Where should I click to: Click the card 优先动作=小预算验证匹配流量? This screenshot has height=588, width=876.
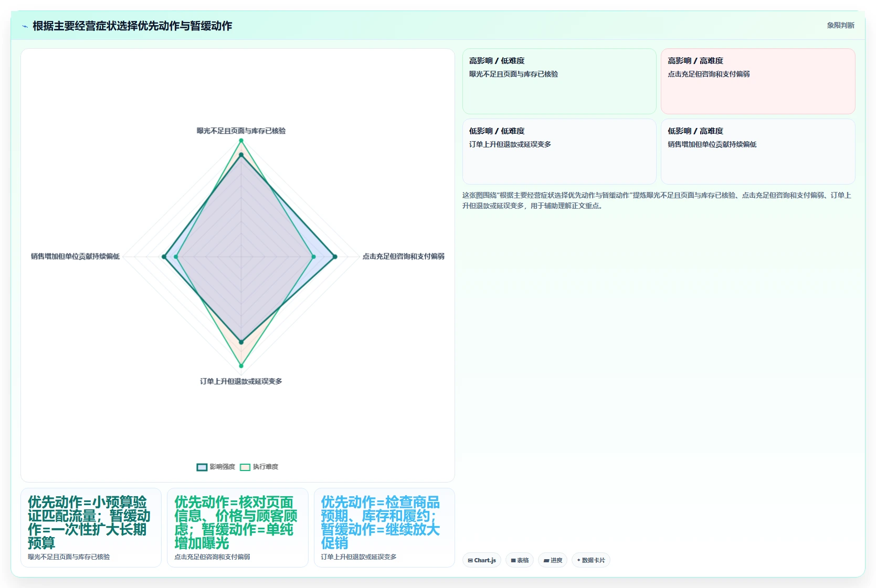[91, 528]
